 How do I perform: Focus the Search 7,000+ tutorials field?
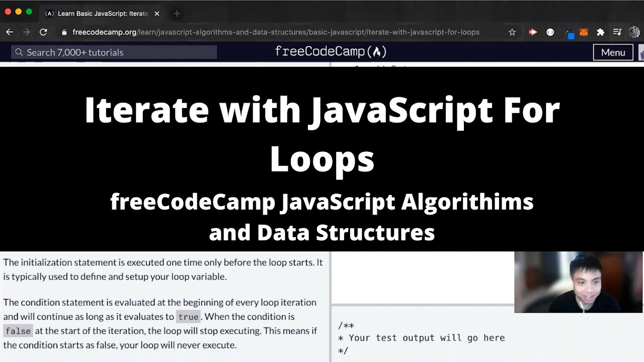[x=114, y=52]
